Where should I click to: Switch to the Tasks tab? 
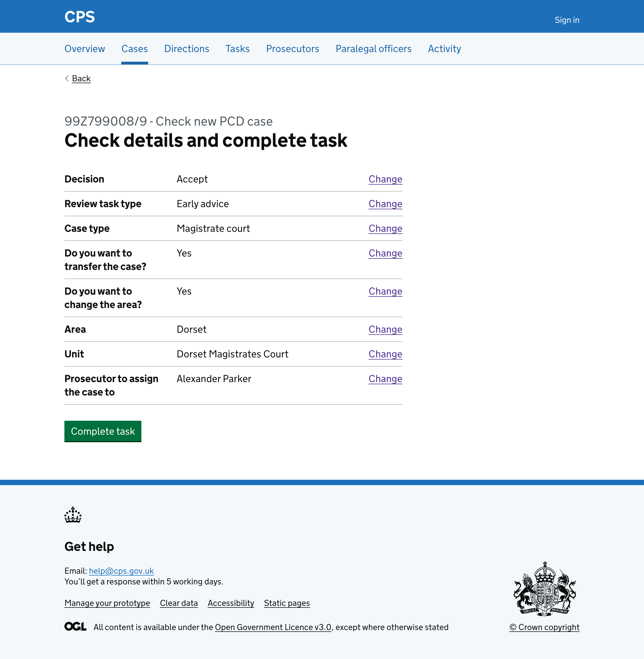(237, 49)
